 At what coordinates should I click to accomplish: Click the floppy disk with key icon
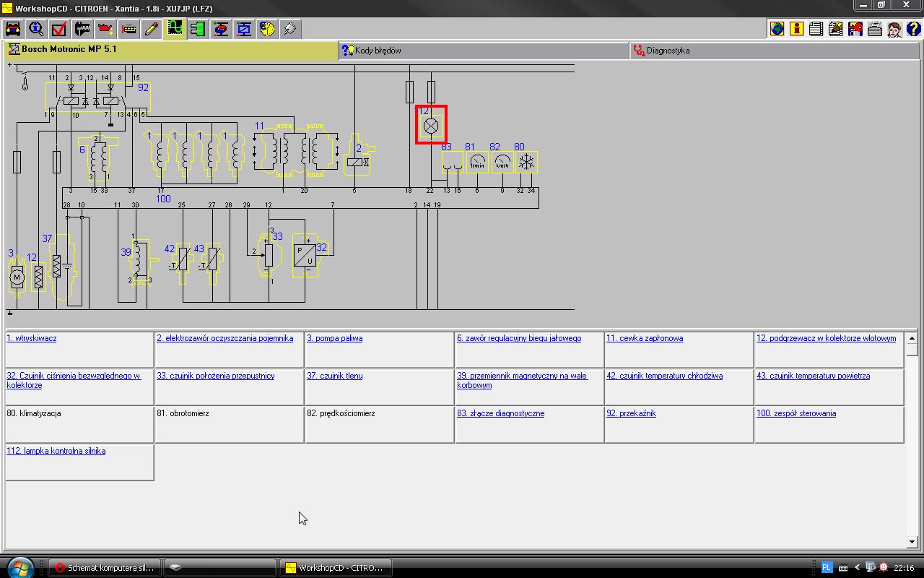(x=855, y=29)
